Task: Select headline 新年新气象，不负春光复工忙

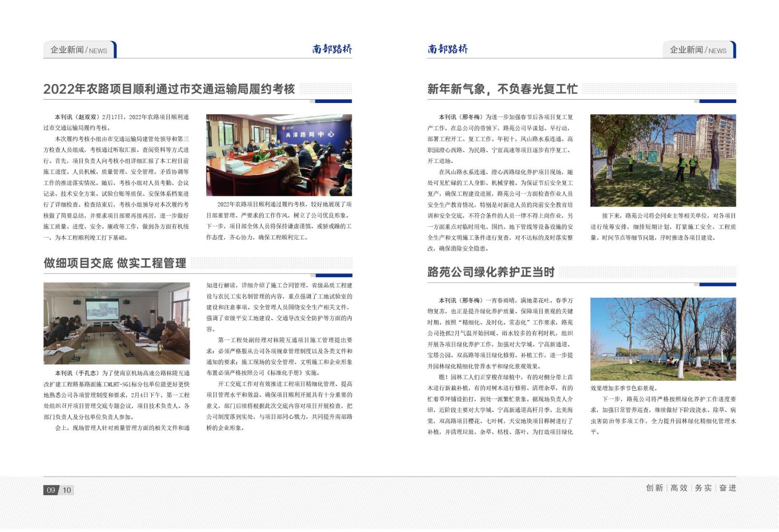Action: click(502, 89)
